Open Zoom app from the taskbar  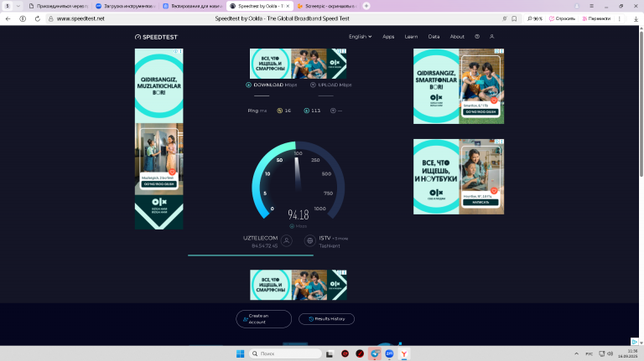pos(389,353)
